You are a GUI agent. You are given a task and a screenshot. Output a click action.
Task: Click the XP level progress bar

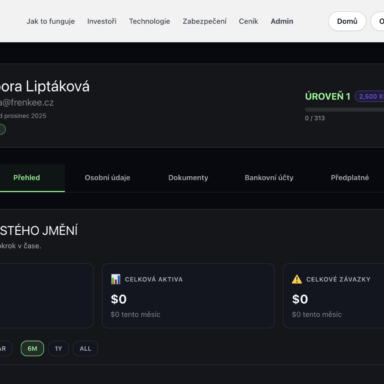point(344,110)
